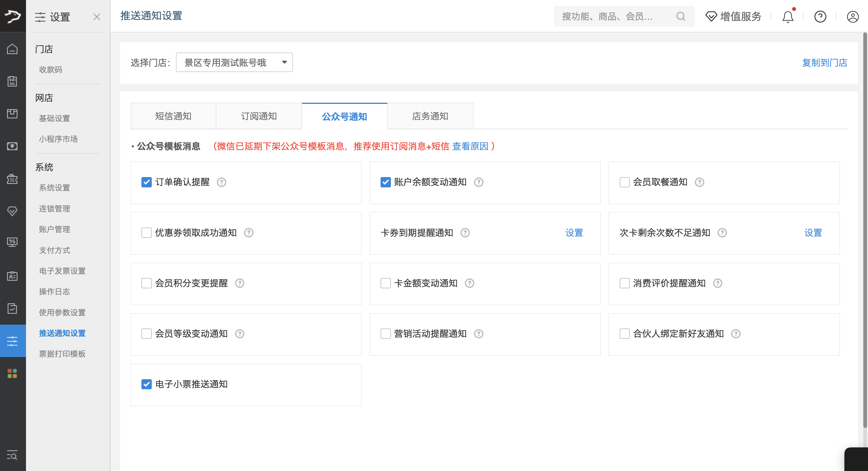Open the orders receipt sidebar icon
Screen dimensions: 868x471
pos(12,81)
